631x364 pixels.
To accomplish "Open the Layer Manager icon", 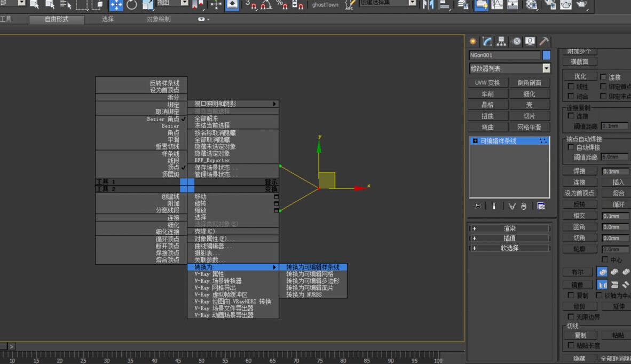I will 463,5.
